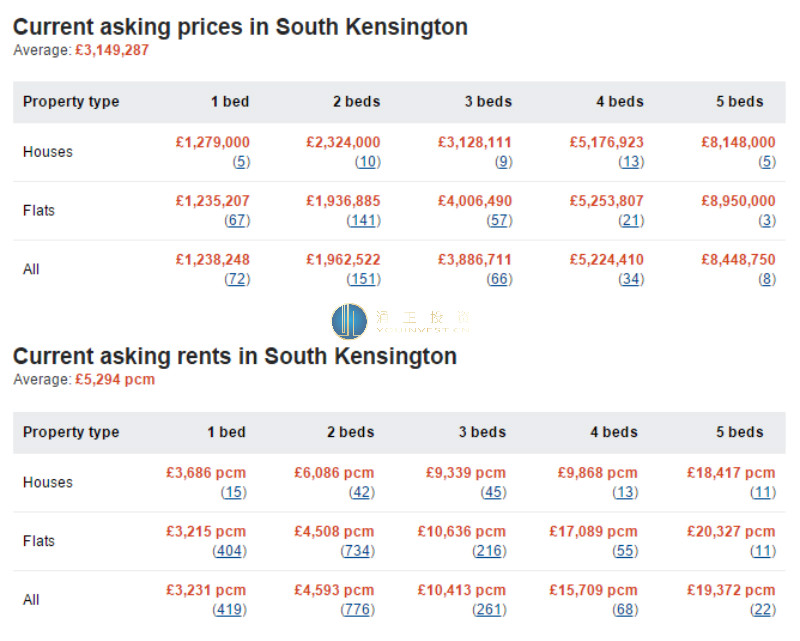Click the (261) link under £10,413 pcm
Image resolution: width=800 pixels, height=641 pixels.
(x=489, y=610)
